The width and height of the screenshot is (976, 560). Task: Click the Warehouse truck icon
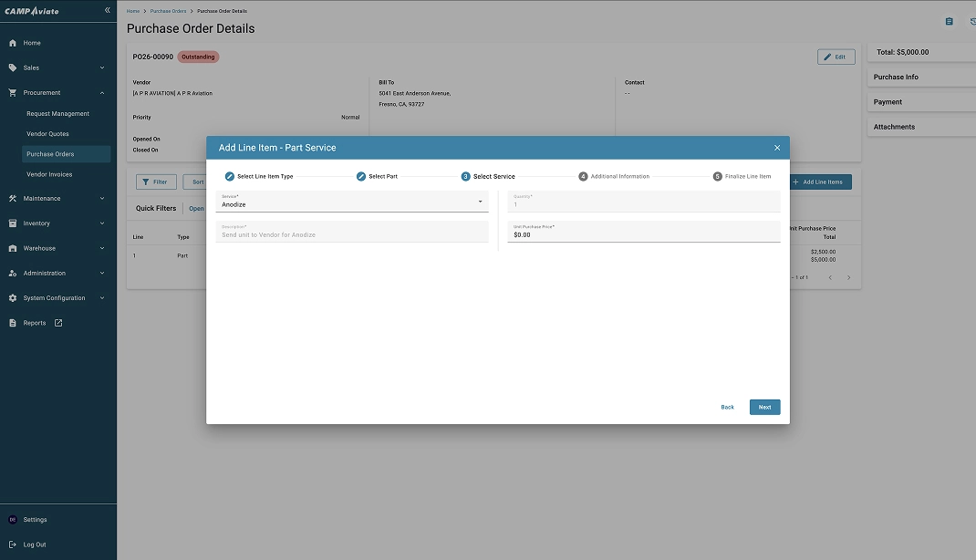(x=13, y=248)
